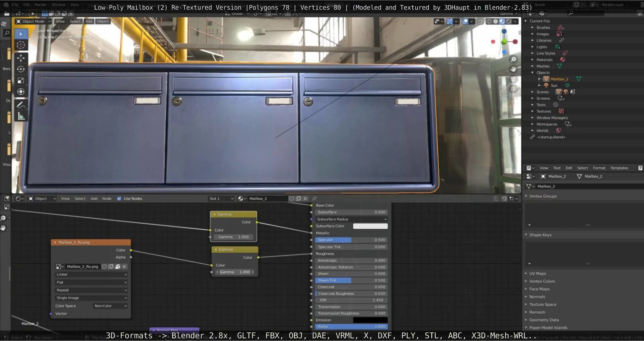Open the Object Mode dropdown
The height and width of the screenshot is (341, 644).
click(x=33, y=21)
